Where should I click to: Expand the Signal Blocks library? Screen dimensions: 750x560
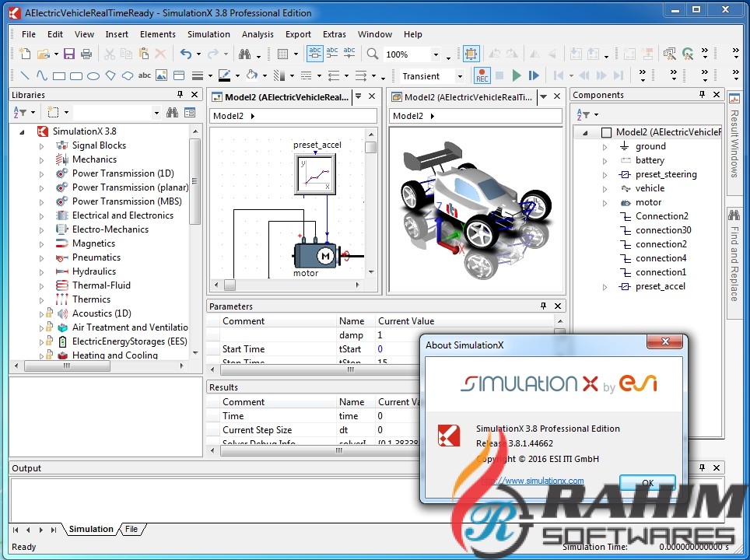[41, 146]
